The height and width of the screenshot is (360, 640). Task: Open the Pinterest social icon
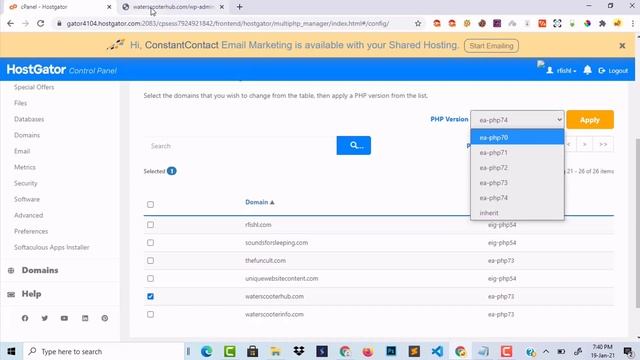[105, 318]
